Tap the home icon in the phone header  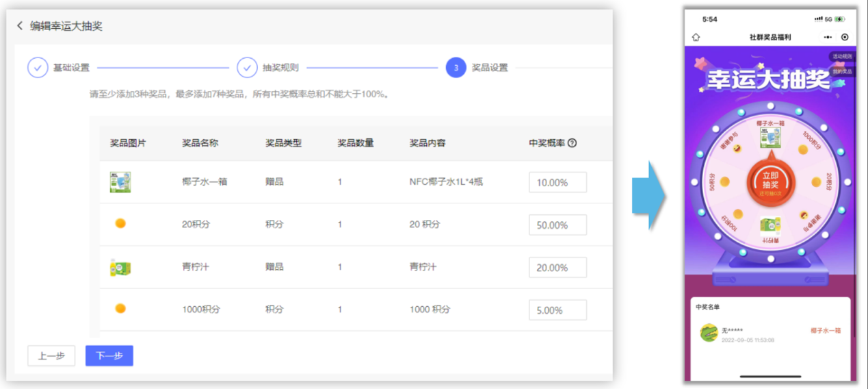coord(696,37)
